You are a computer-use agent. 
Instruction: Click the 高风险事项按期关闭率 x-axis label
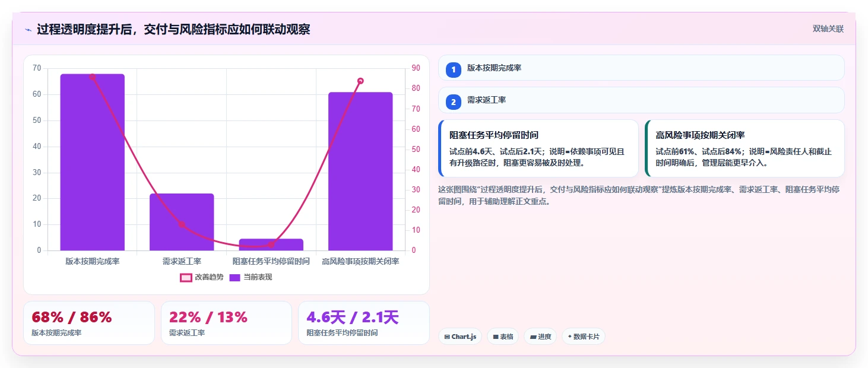360,261
